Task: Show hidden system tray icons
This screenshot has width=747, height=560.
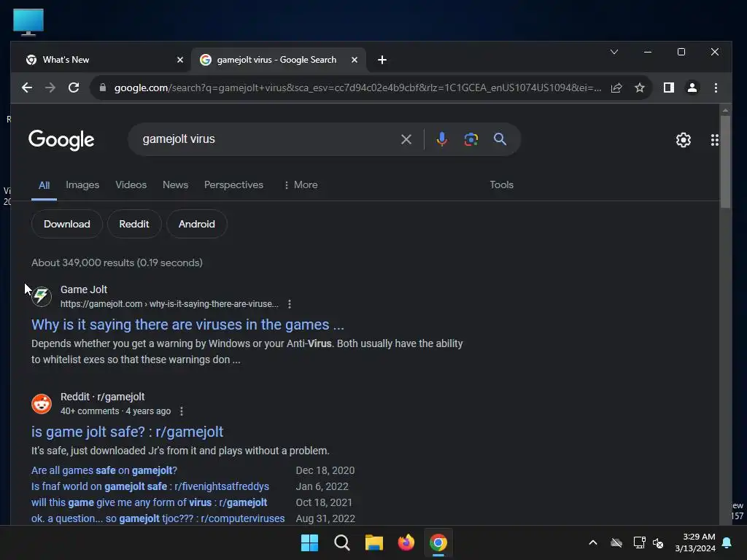Action: tap(593, 542)
